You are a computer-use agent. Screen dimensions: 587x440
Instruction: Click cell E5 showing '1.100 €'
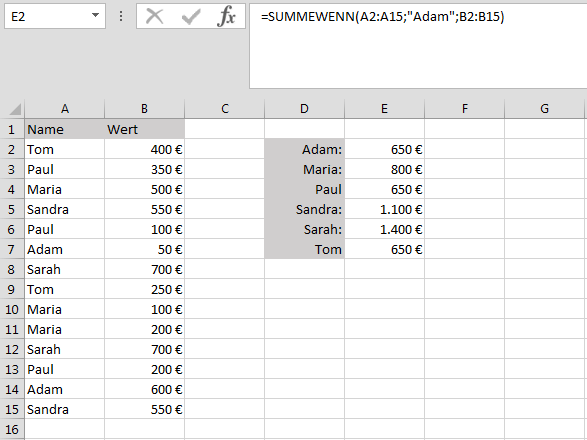pos(384,209)
